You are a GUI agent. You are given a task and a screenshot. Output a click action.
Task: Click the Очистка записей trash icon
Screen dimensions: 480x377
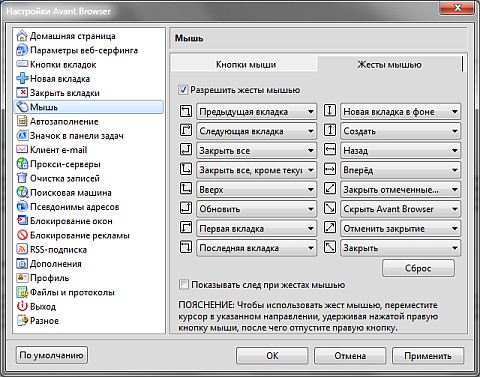coord(22,178)
